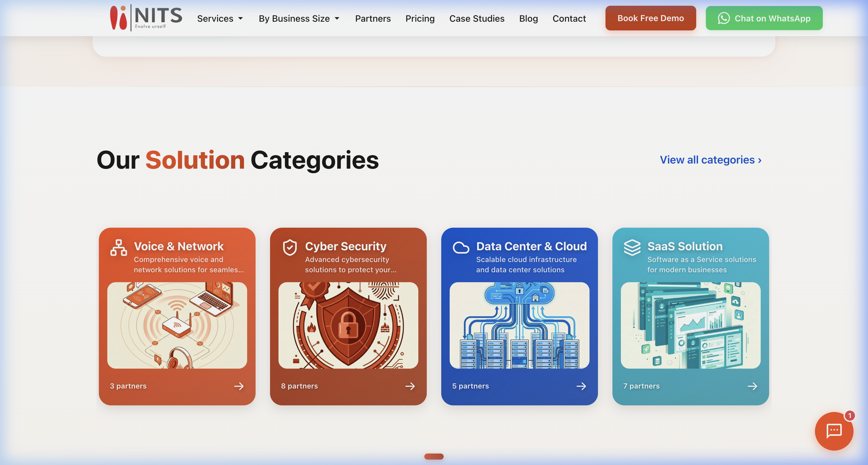Open the Voice & Network card title
The width and height of the screenshot is (868, 465).
point(179,246)
